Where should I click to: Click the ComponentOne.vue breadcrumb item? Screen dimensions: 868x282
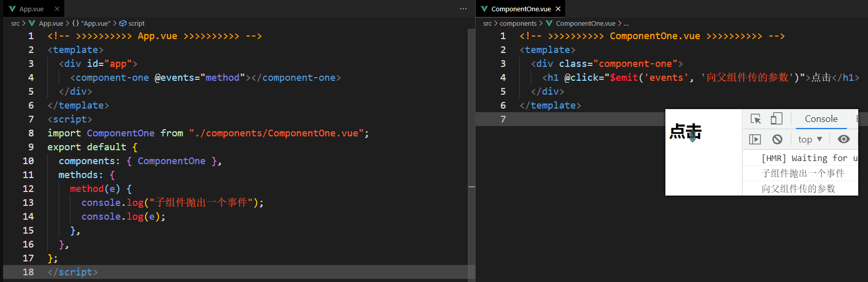point(585,23)
